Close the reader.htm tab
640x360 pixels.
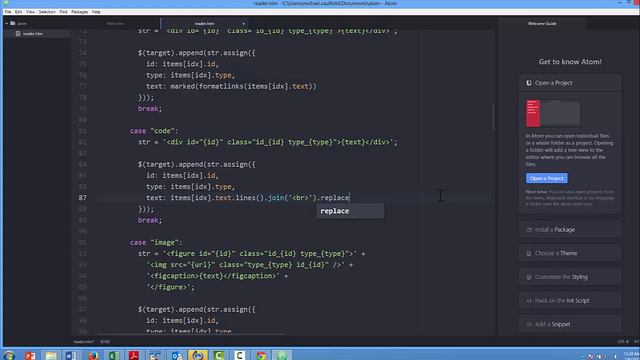pyautogui.click(x=244, y=24)
